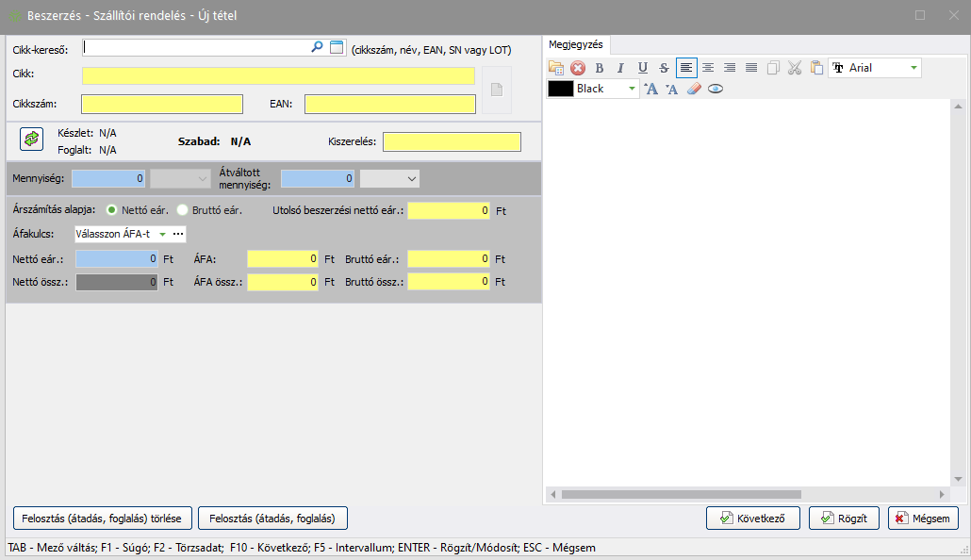Toggle strikethrough formatting in the note
971x560 pixels.
point(664,68)
